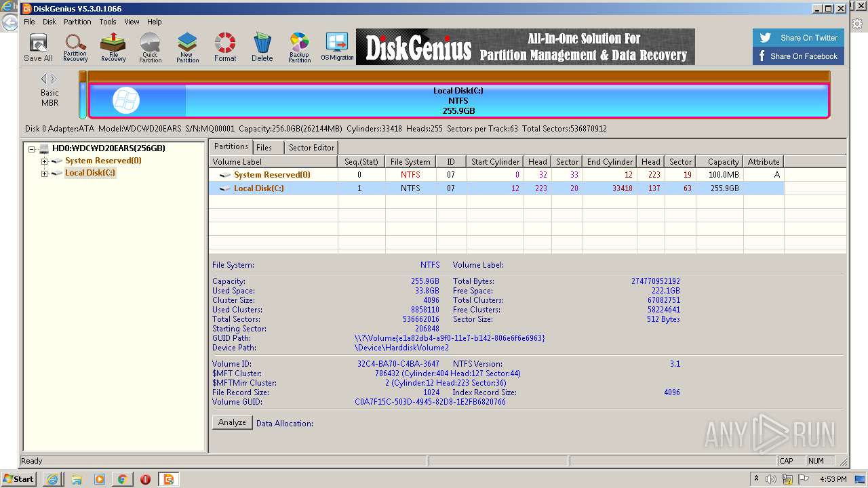Go to the previous disk with the left arrow
Viewport: 868px width, 488px height.
click(44, 79)
